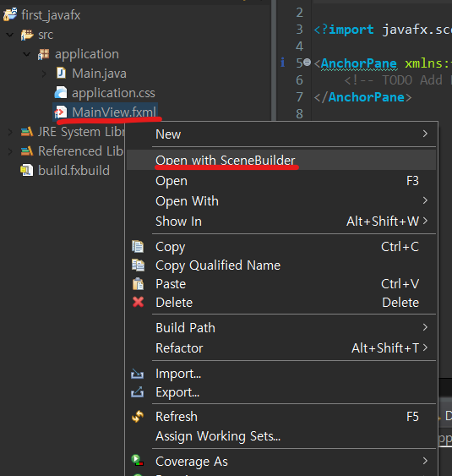This screenshot has height=476, width=452.
Task: Click the application package icon
Action: pos(44,54)
